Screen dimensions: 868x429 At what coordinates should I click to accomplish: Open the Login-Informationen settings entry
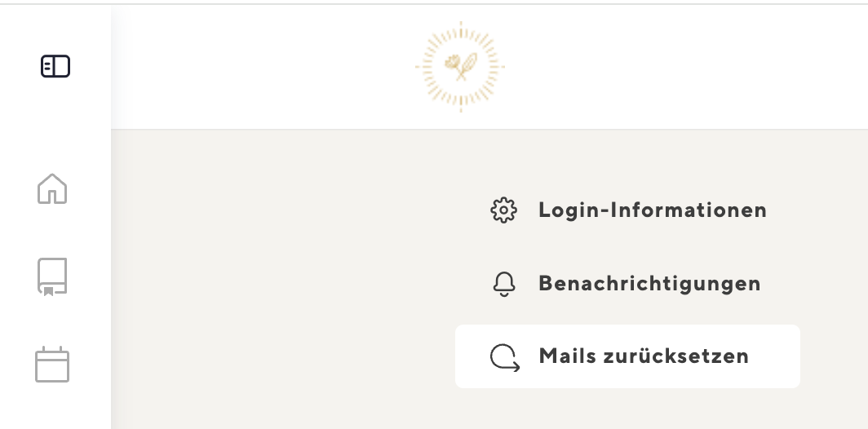628,210
